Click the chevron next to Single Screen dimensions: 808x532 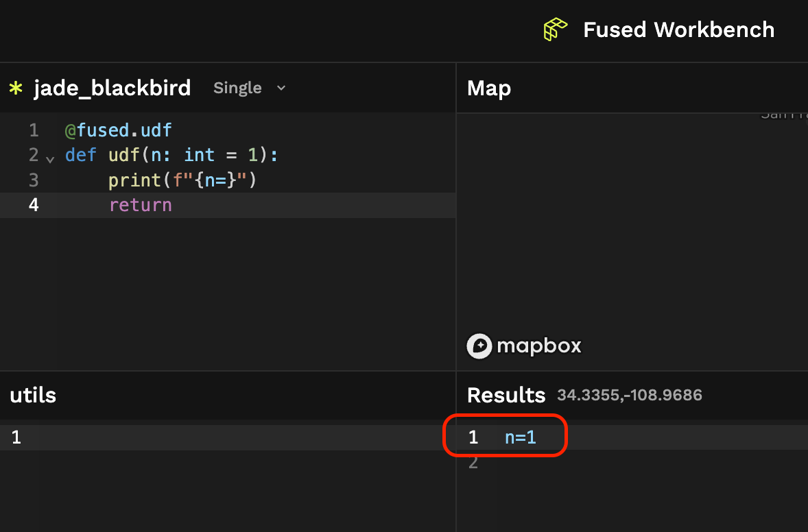(x=281, y=88)
